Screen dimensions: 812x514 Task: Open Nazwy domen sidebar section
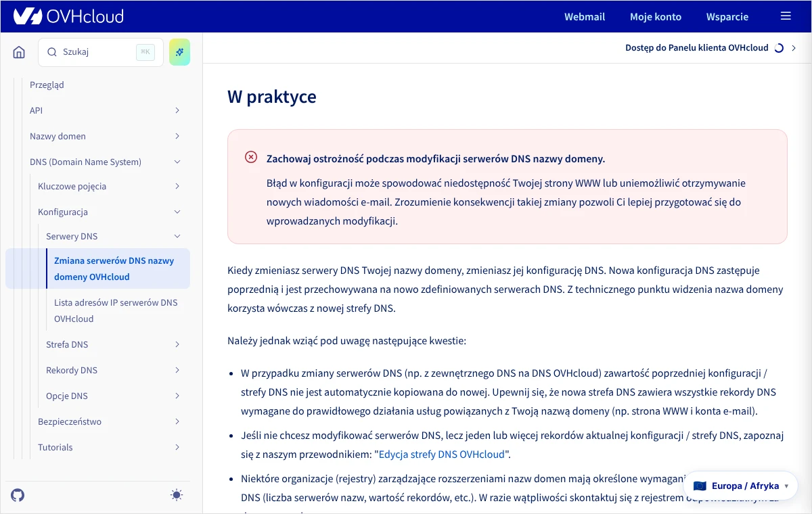click(58, 136)
